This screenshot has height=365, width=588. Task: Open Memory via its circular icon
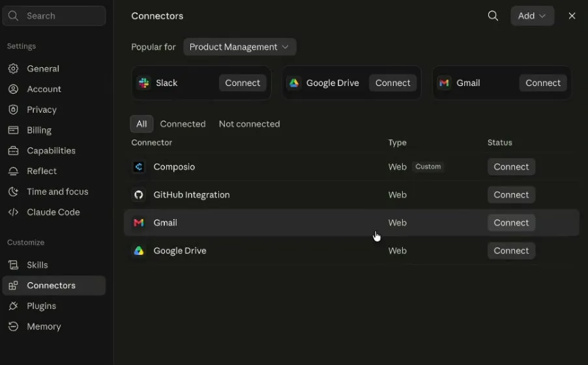(x=13, y=327)
